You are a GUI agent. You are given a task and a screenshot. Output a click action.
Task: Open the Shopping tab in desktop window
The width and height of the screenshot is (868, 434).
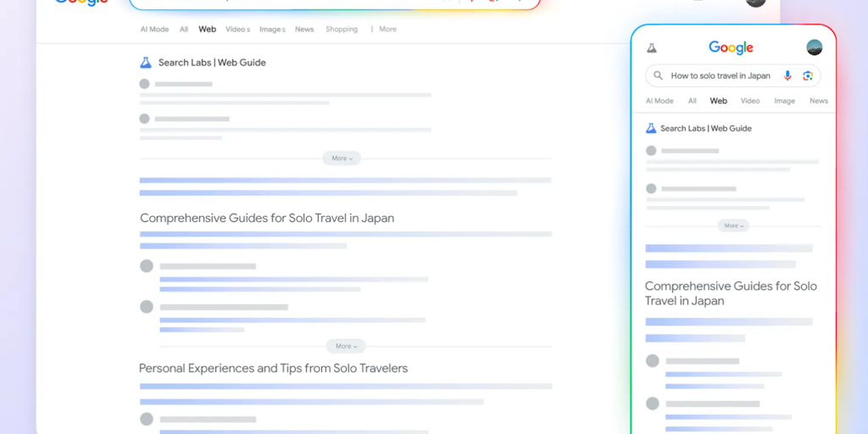tap(342, 30)
